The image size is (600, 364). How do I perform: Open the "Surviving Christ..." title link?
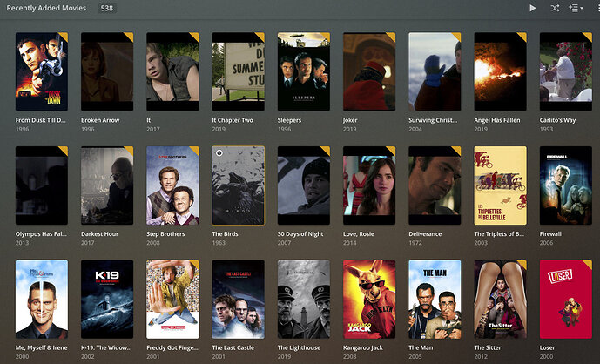click(433, 120)
